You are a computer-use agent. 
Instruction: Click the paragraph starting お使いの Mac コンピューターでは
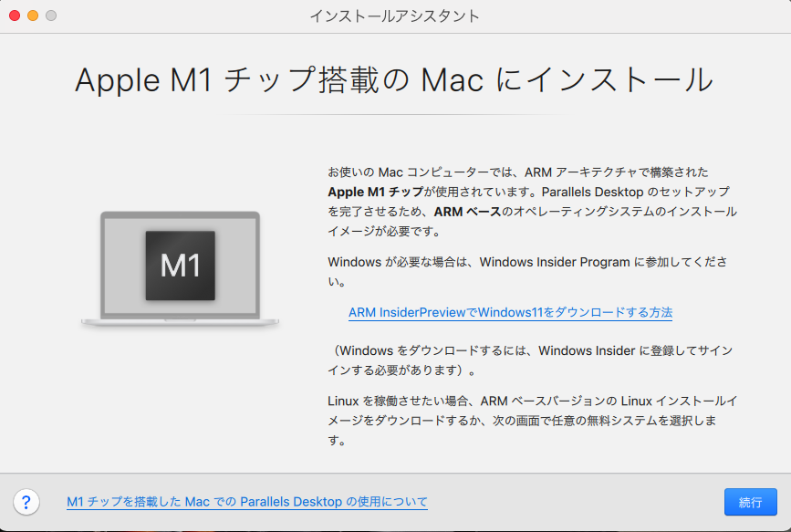[x=532, y=202]
